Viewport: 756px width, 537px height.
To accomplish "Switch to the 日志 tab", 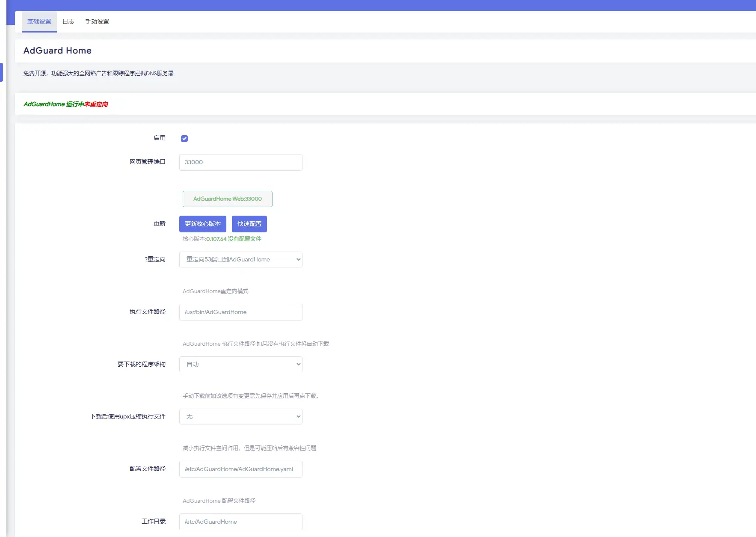I will point(68,21).
